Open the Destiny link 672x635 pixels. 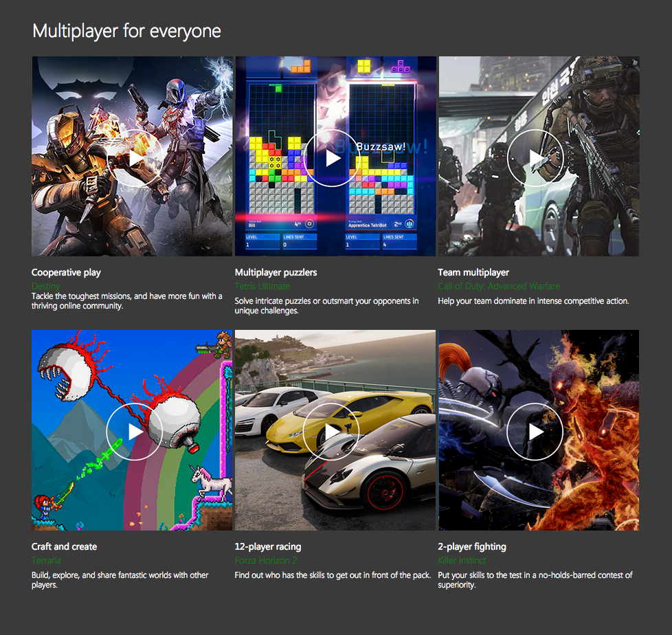tap(46, 286)
